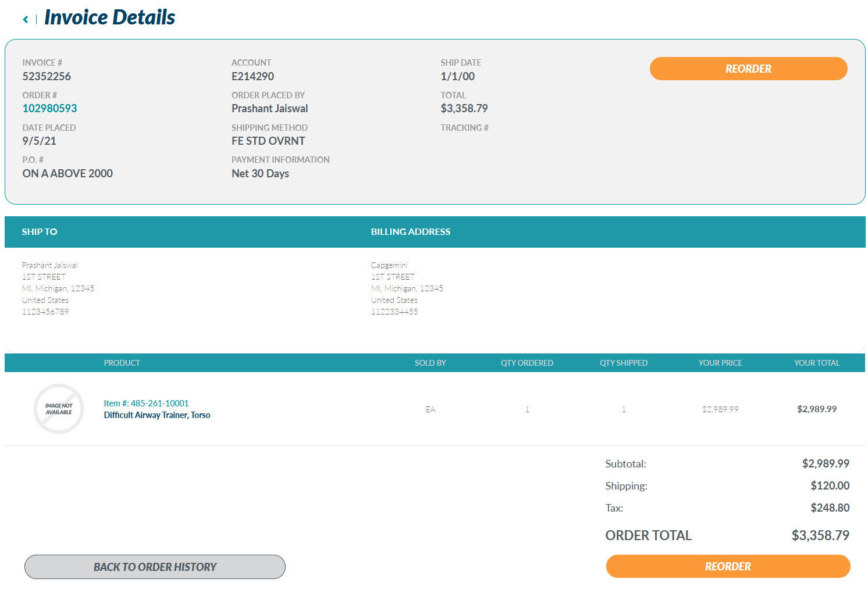868x600 pixels.
Task: Click the bottom REORDER button under Order Total
Action: (x=728, y=566)
